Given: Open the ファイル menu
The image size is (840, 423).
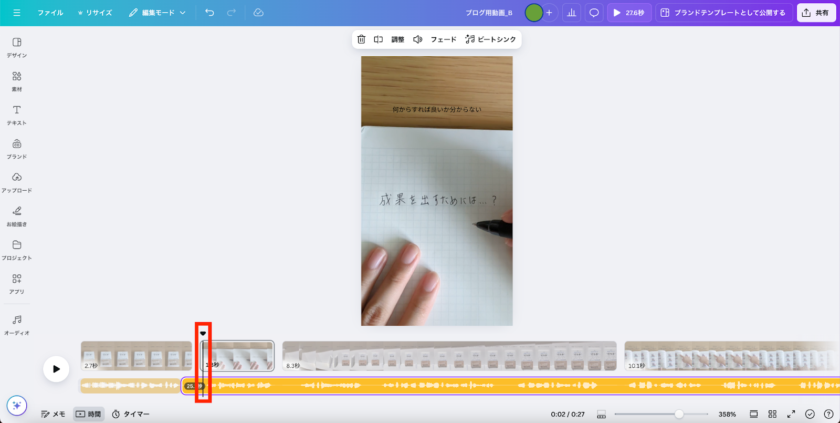Looking at the screenshot, I should click(50, 12).
